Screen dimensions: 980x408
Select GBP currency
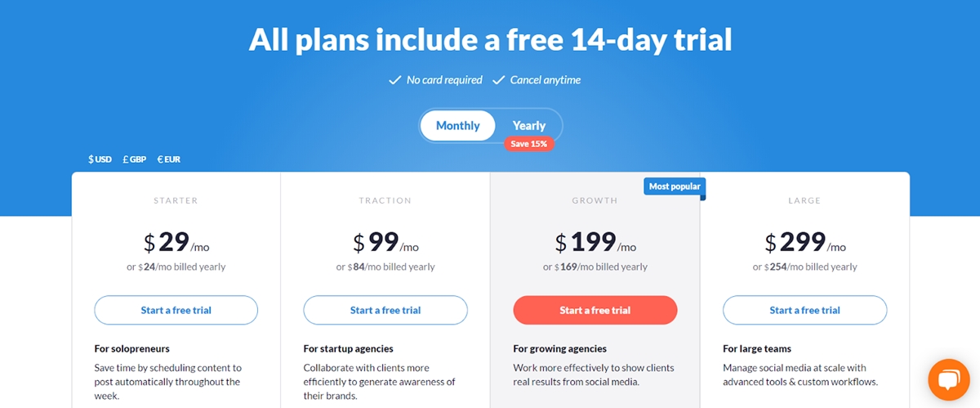click(134, 159)
